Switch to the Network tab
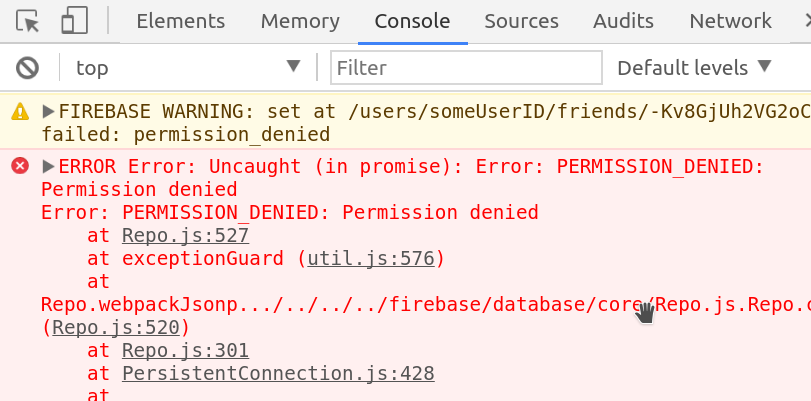Image resolution: width=811 pixels, height=401 pixels. click(x=730, y=21)
